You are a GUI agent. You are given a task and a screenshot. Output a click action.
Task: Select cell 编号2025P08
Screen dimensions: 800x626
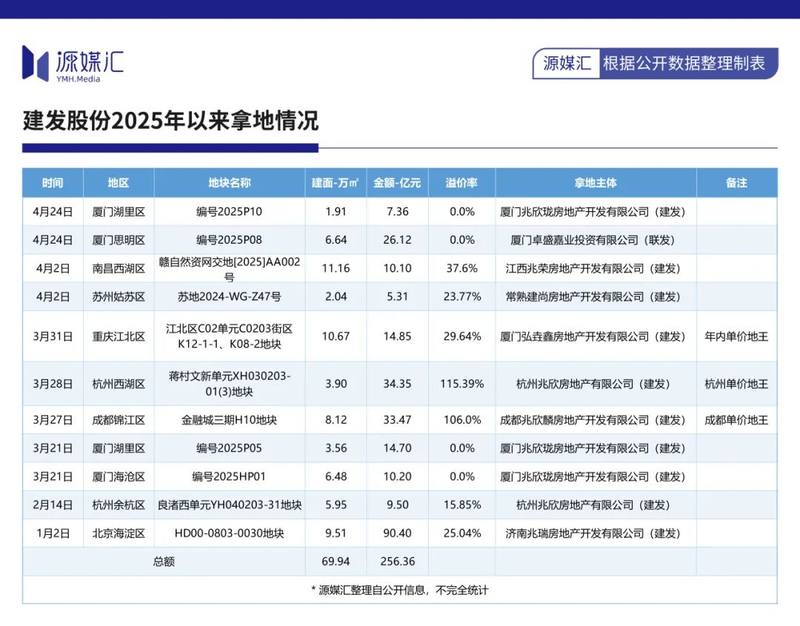coord(230,240)
